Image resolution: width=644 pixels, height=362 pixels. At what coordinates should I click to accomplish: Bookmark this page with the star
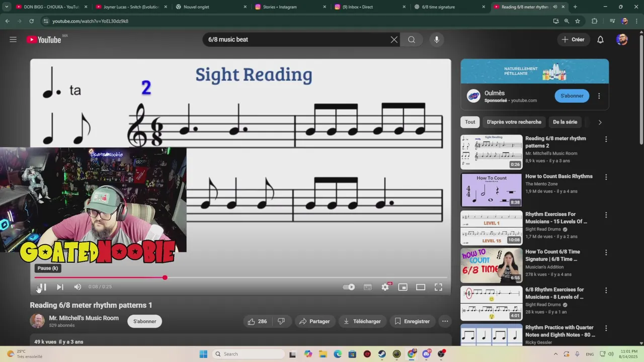tap(578, 21)
